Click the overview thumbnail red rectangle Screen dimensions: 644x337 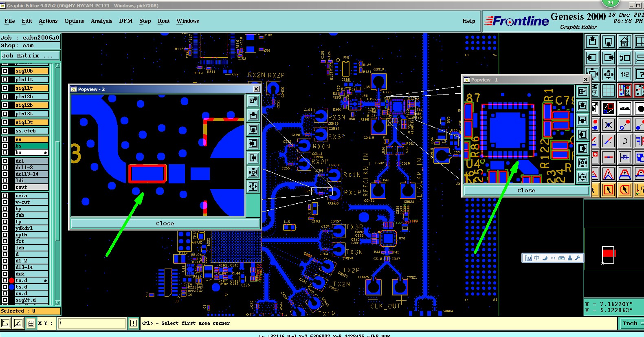click(x=609, y=253)
